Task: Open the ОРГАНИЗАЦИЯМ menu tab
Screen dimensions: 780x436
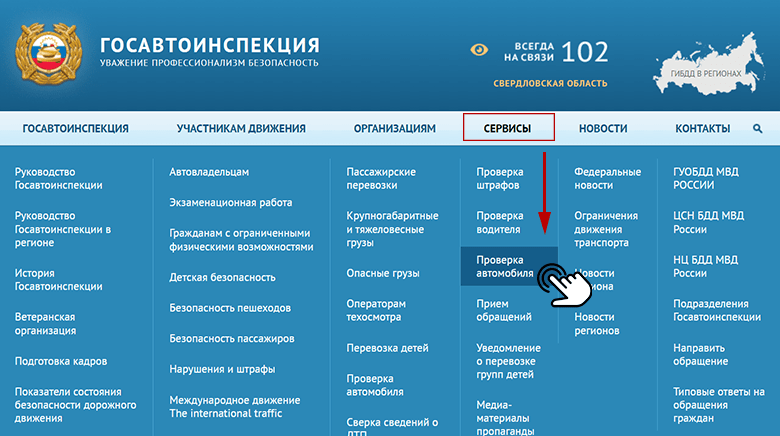Action: click(394, 128)
